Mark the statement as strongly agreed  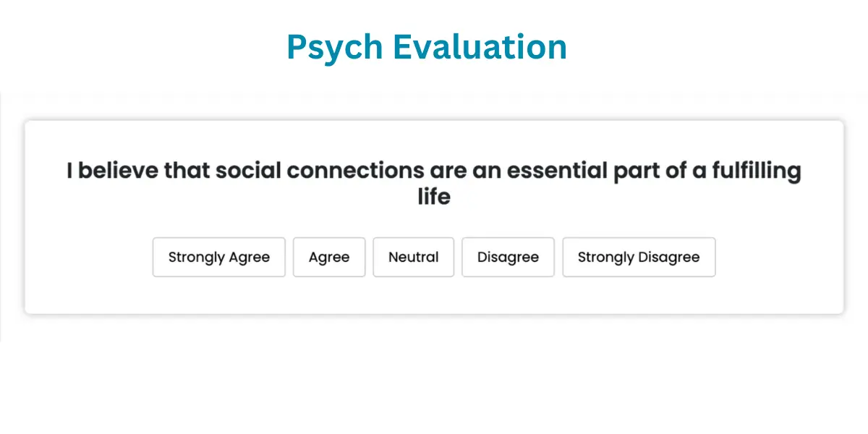(218, 257)
